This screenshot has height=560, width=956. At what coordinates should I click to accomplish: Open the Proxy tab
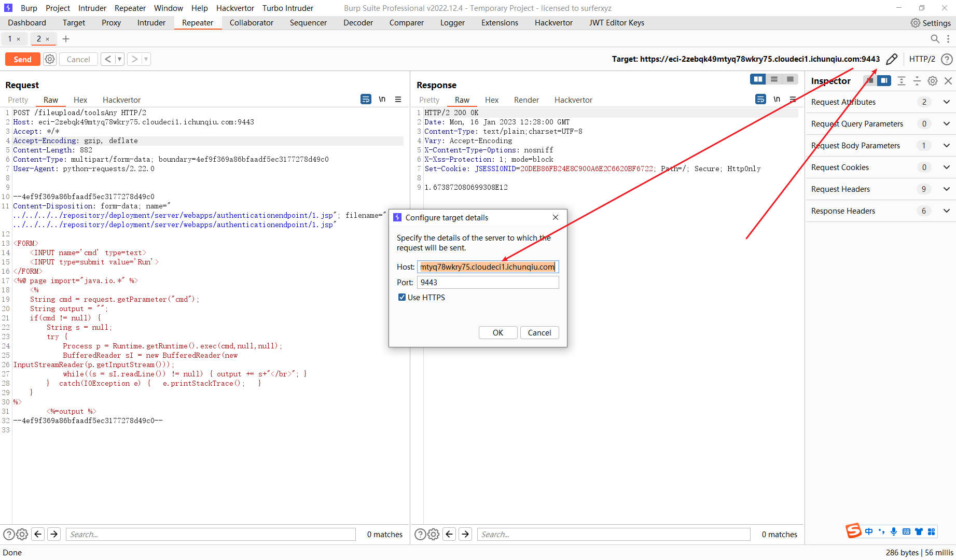111,23
